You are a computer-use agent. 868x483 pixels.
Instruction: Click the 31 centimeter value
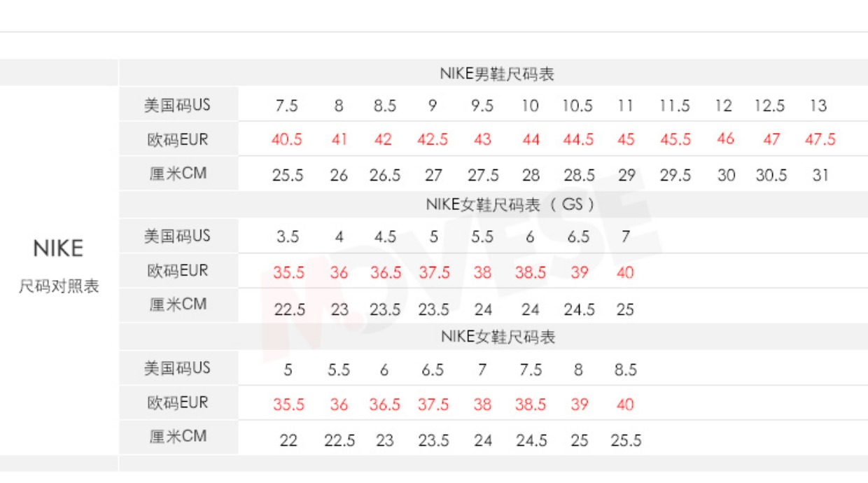pyautogui.click(x=820, y=175)
